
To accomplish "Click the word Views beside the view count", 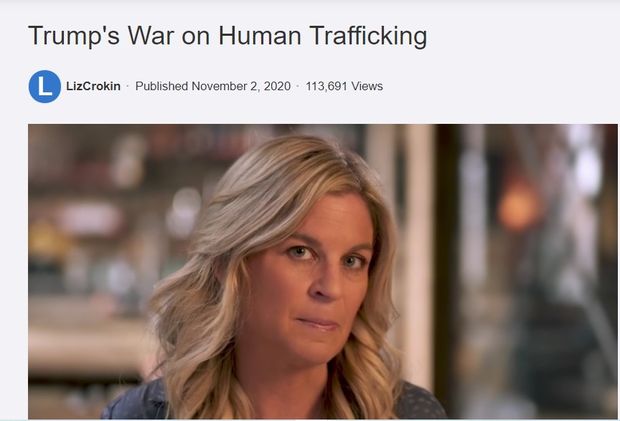I will (x=367, y=86).
